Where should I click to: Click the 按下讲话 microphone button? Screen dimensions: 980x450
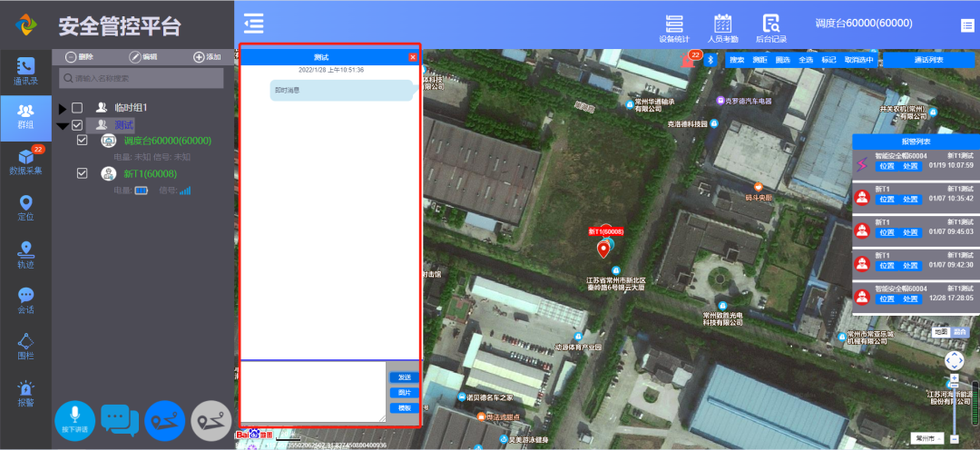coord(75,421)
